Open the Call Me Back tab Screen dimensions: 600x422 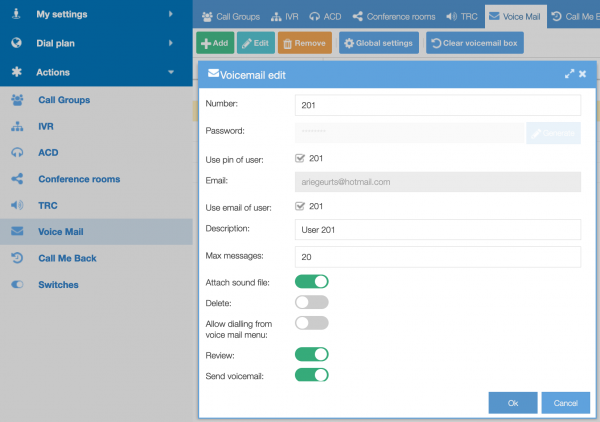point(574,16)
